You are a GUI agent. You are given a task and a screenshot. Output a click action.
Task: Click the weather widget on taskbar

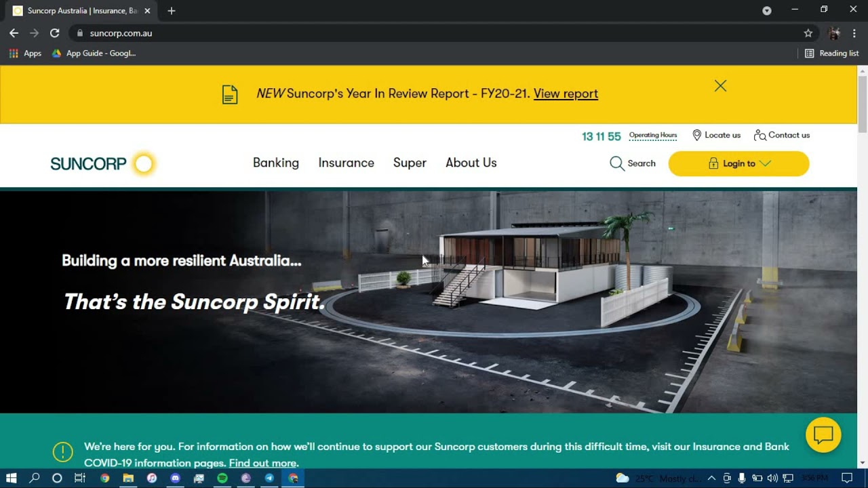point(658,478)
